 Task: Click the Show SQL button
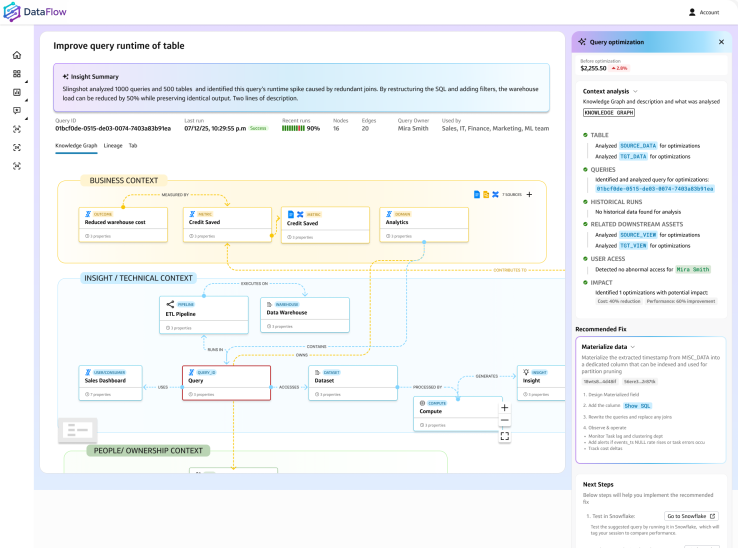[x=637, y=406]
